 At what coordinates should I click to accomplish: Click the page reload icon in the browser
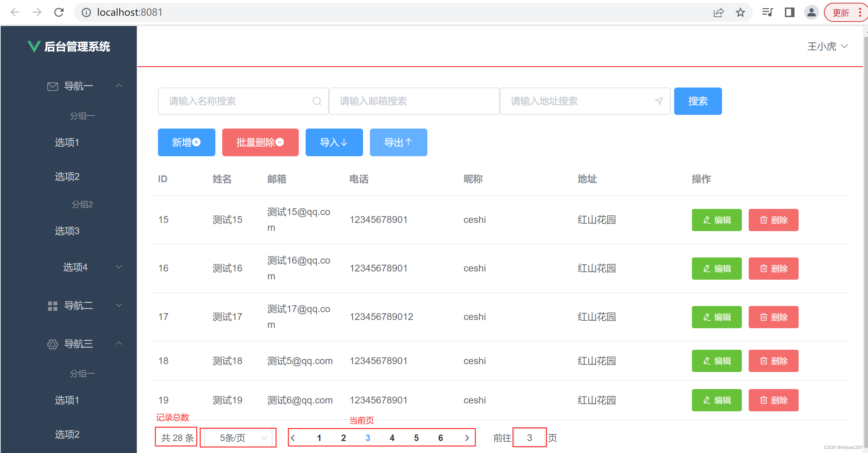click(59, 12)
